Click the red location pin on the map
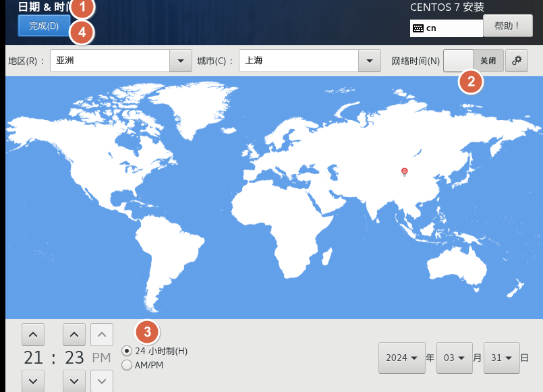The image size is (543, 392). tap(404, 172)
